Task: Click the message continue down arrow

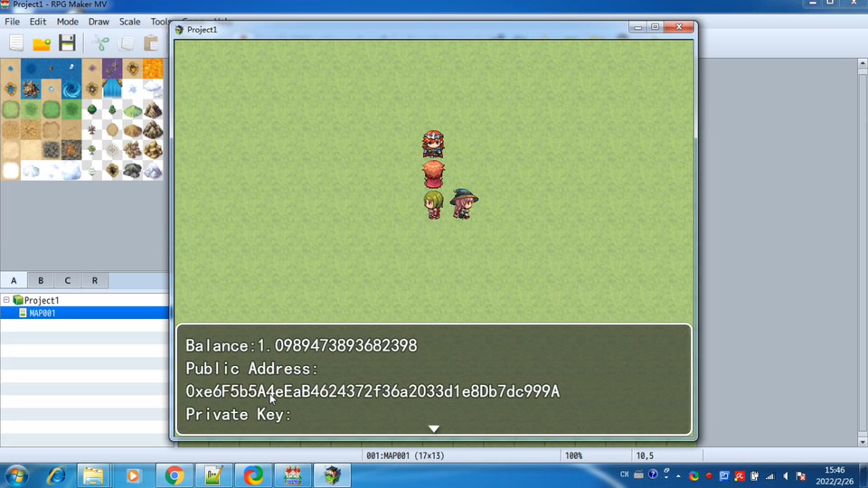Action: 434,428
